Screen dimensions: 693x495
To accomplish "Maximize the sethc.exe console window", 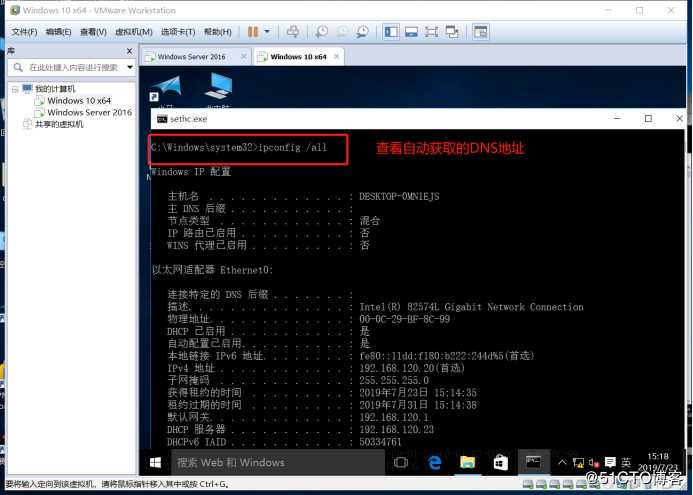I will coord(648,118).
